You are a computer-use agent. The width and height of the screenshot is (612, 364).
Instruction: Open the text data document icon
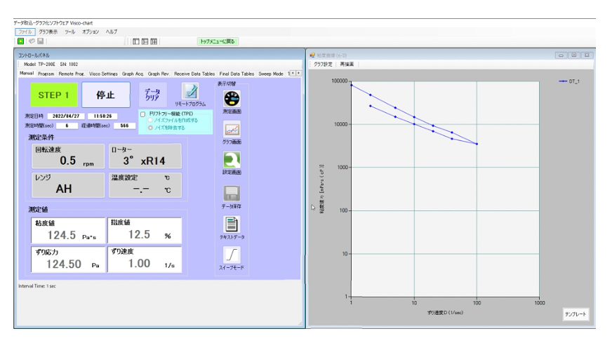[x=232, y=224]
